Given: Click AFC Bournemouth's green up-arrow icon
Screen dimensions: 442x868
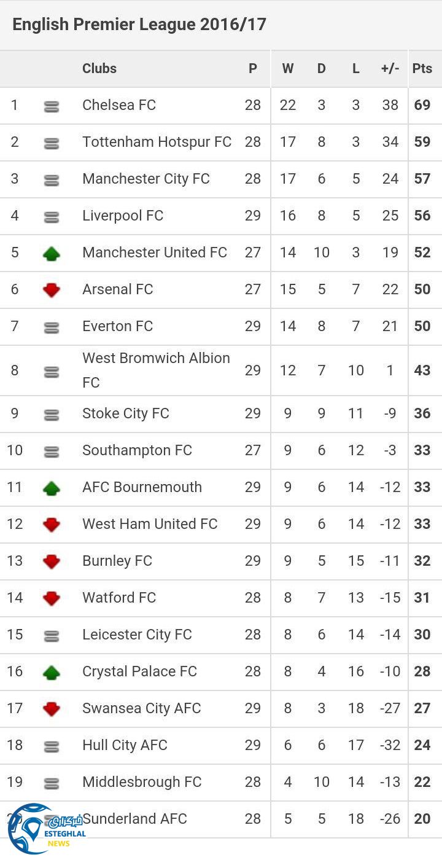Looking at the screenshot, I should 52,488.
